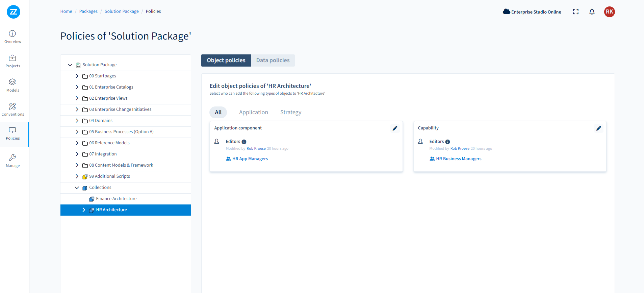Click the Enterprise Studio Online cloud icon
This screenshot has width=644, height=293.
(x=507, y=11)
